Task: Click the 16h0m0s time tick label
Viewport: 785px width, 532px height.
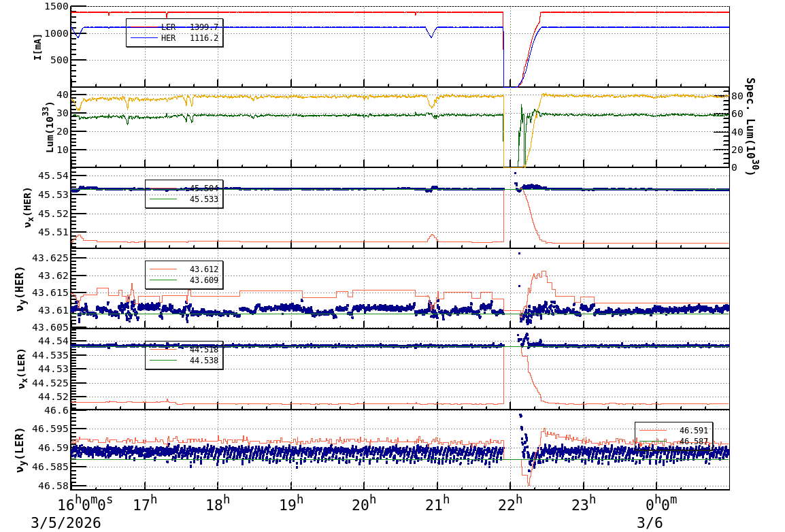Action: 86,504
